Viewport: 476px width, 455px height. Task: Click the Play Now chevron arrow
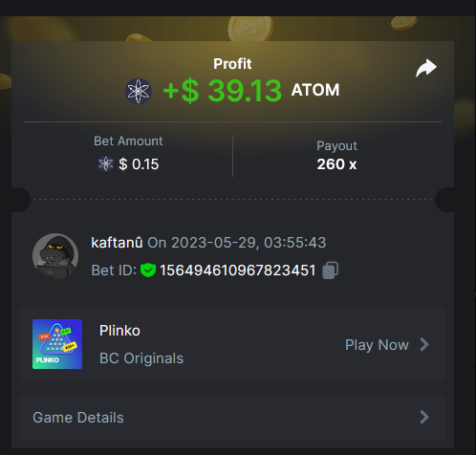[424, 344]
